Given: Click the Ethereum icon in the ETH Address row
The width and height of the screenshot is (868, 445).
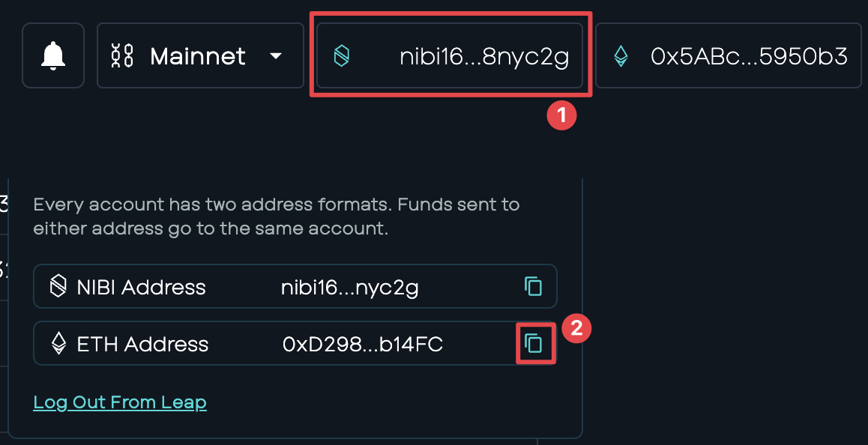Looking at the screenshot, I should point(58,343).
